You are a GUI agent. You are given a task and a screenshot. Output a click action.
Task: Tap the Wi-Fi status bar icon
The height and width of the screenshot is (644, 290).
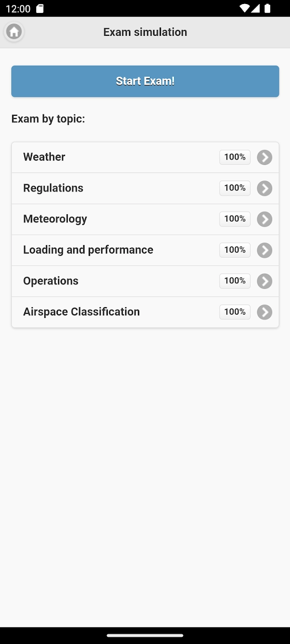(x=244, y=8)
